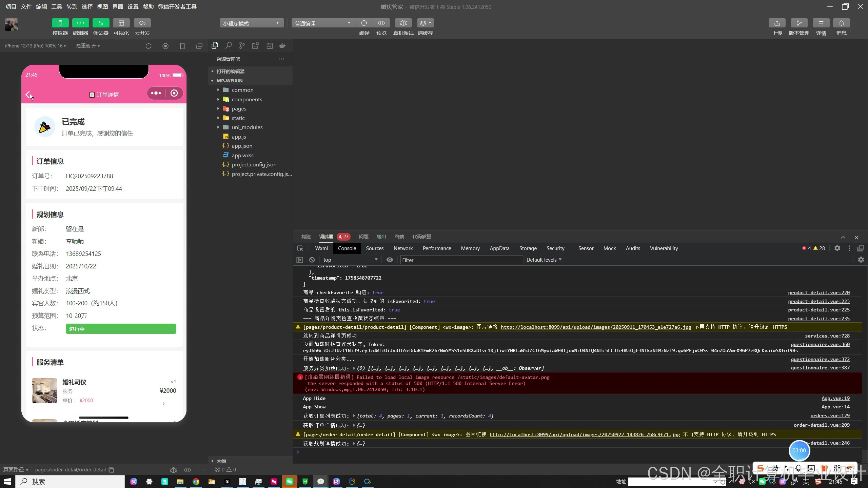868x488 pixels.
Task: Switch to the Network devtools tab
Action: 403,248
